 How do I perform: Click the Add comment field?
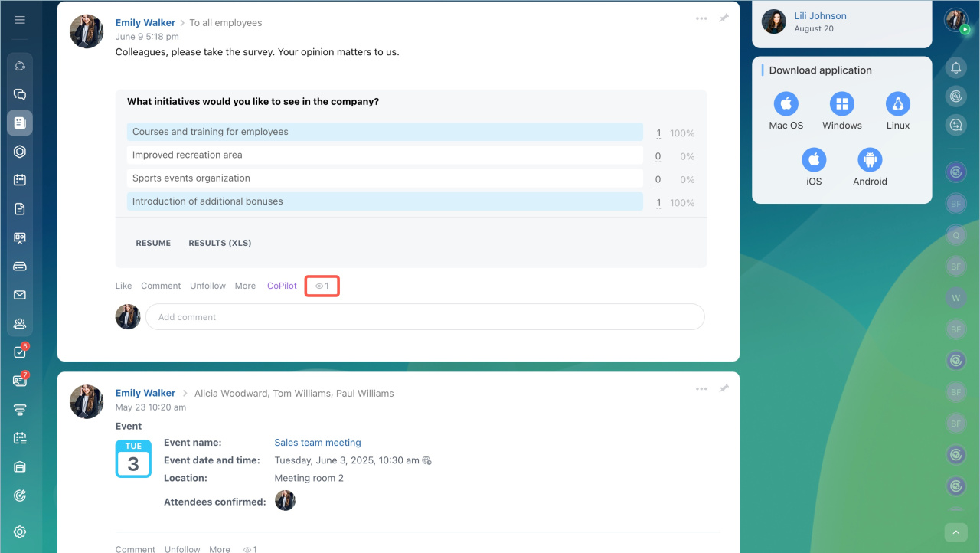point(425,317)
